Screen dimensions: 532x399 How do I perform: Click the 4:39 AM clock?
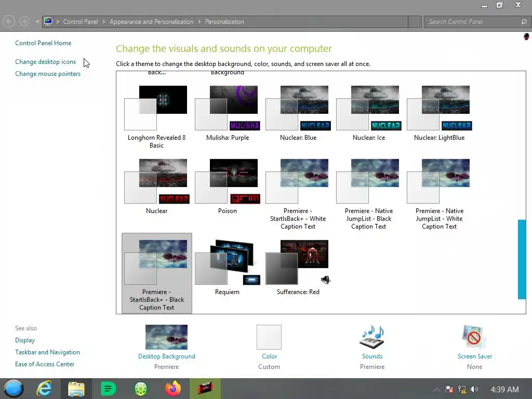[504, 390]
